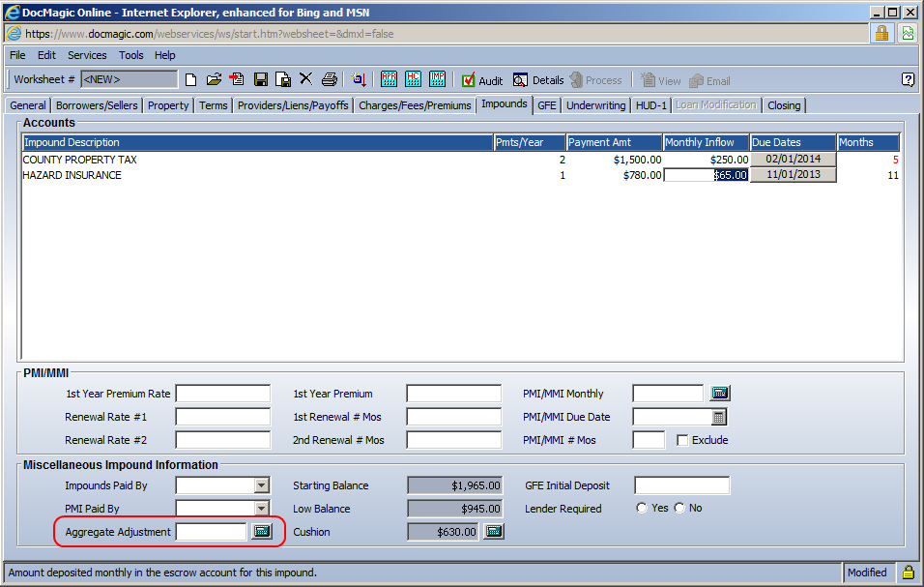This screenshot has height=587, width=924.
Task: Click the icon with the red down arrow
Action: 359,79
